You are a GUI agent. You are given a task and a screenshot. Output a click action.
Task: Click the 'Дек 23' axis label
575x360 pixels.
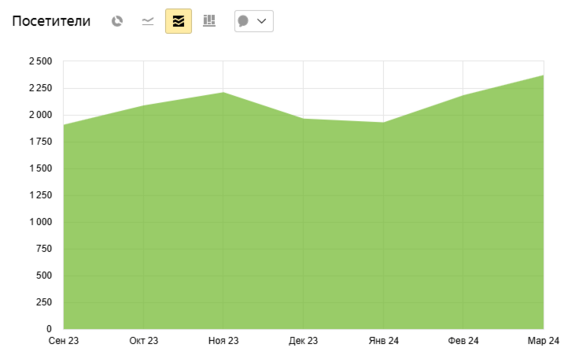tap(303, 341)
